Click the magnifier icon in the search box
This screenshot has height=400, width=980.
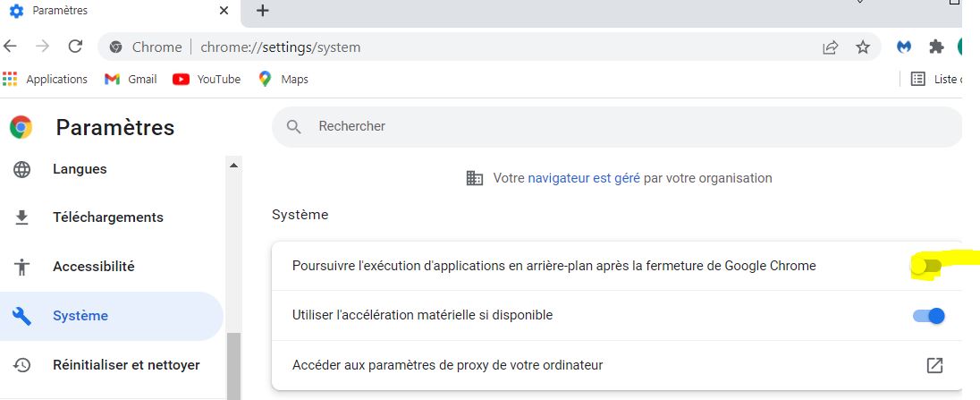[294, 127]
